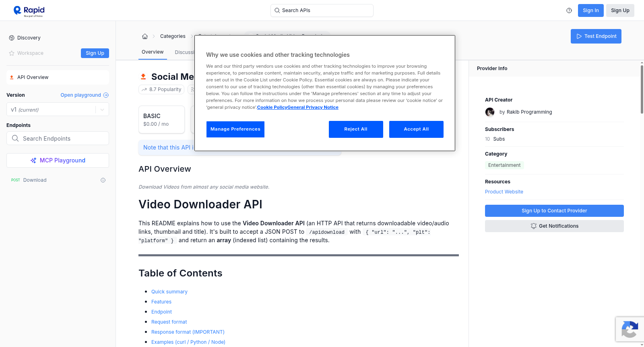Screen dimensions: 644x347
Task: Open the Product Website link
Action: [x=504, y=192]
